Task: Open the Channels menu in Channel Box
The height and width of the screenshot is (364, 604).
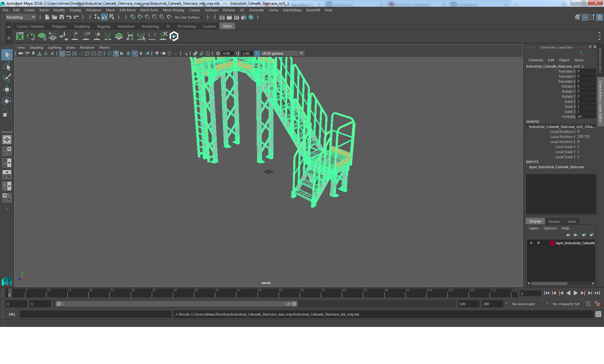Action: [x=535, y=60]
